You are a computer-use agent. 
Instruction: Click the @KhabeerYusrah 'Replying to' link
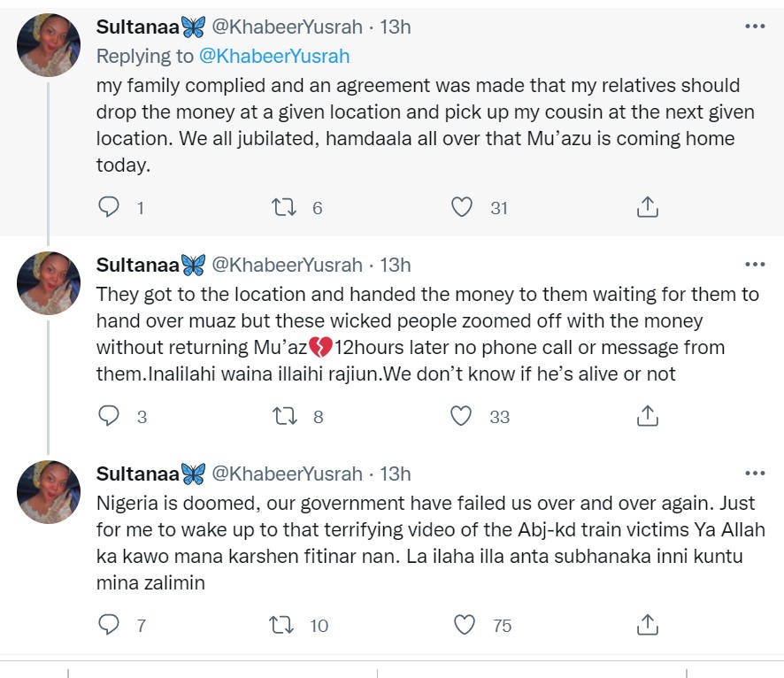[x=274, y=56]
